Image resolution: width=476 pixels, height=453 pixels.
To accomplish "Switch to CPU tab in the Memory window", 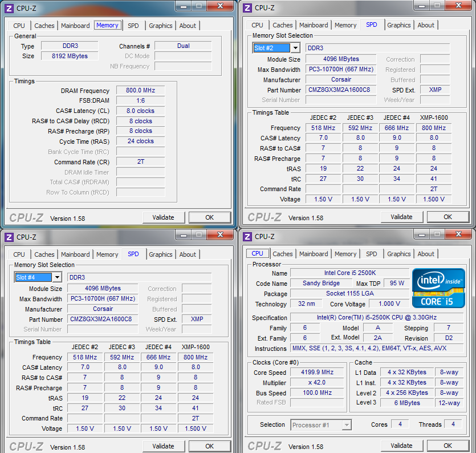I will pyautogui.click(x=19, y=26).
